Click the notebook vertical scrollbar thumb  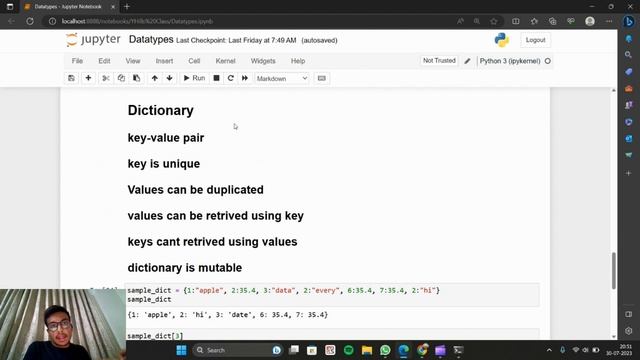tap(613, 271)
